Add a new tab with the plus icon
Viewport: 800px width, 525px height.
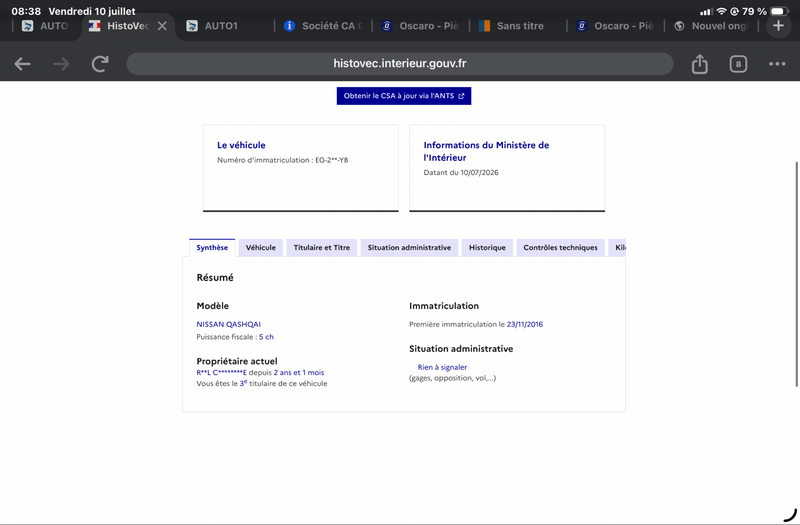point(778,26)
